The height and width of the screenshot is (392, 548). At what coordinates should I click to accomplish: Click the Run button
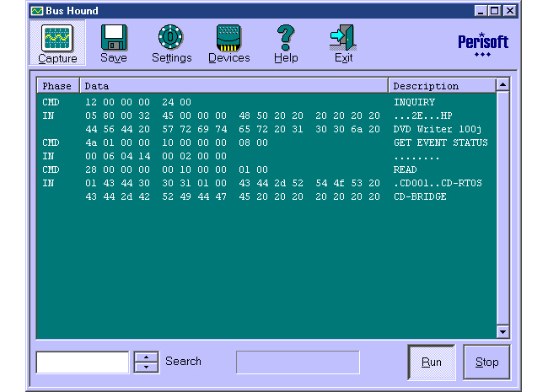(x=432, y=362)
